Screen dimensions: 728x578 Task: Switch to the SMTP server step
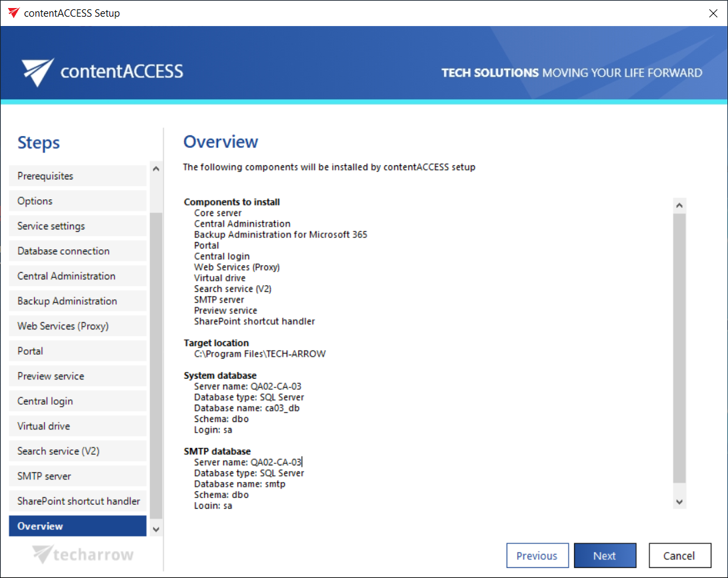click(77, 476)
